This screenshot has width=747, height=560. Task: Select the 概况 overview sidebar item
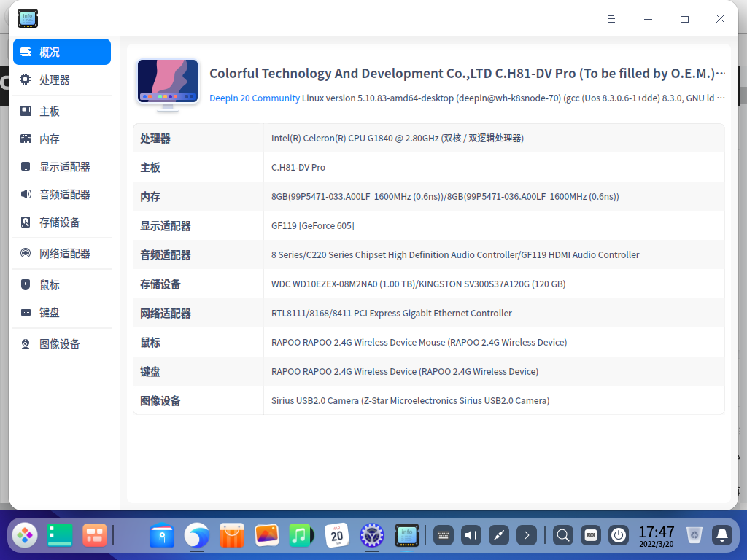[x=62, y=52]
